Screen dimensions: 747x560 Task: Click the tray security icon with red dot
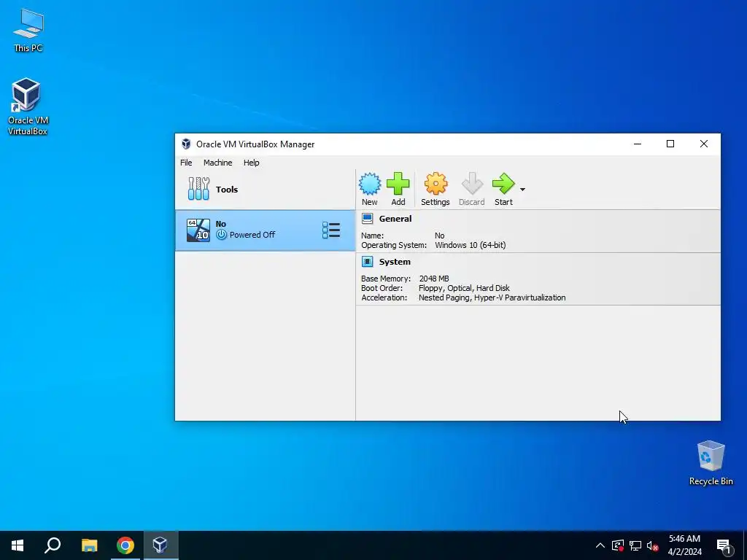(617, 545)
